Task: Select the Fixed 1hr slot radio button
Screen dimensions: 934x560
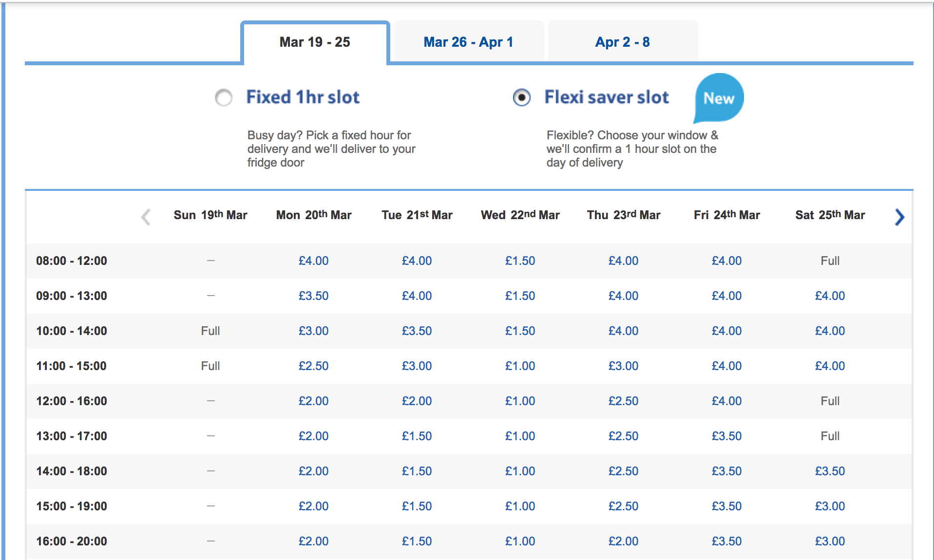Action: pyautogui.click(x=224, y=97)
